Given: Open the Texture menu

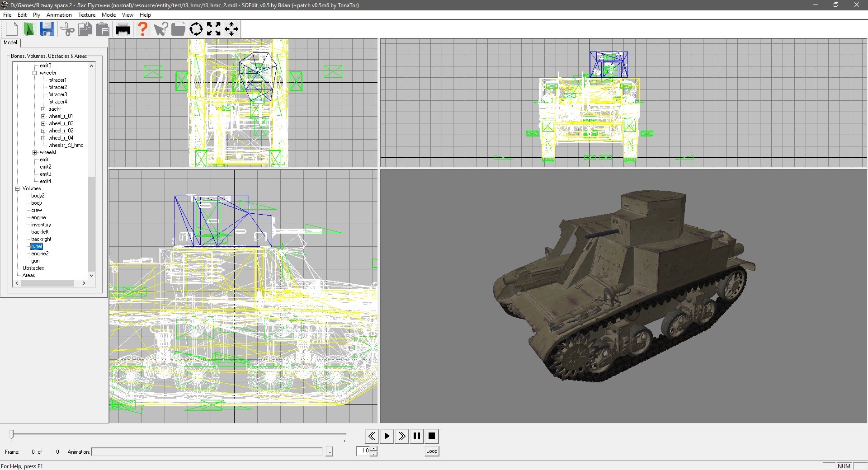Looking at the screenshot, I should pyautogui.click(x=87, y=15).
